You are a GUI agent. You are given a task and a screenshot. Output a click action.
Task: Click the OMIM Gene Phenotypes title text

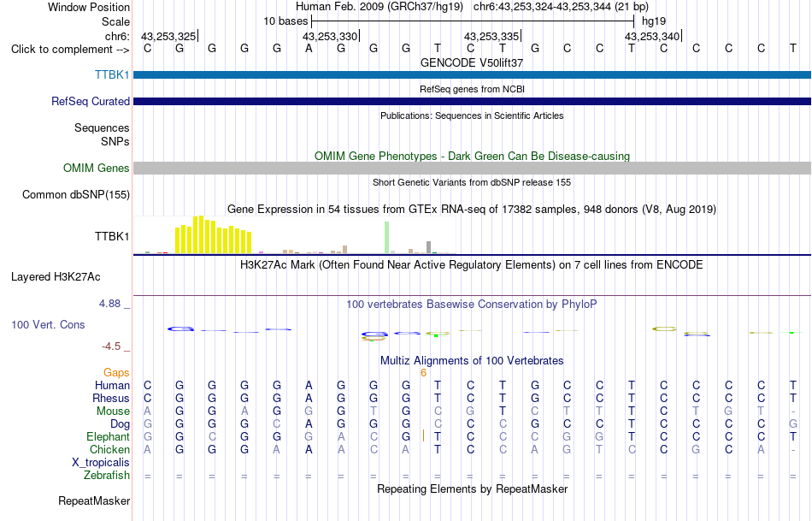pyautogui.click(x=472, y=156)
